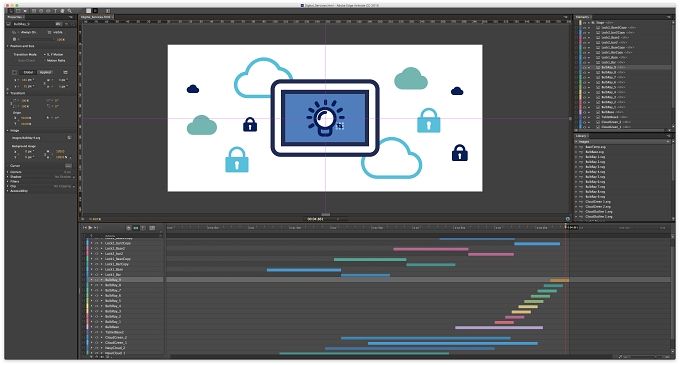Collapse the Images folder in Library
The width and height of the screenshot is (680, 365).
pos(576,142)
